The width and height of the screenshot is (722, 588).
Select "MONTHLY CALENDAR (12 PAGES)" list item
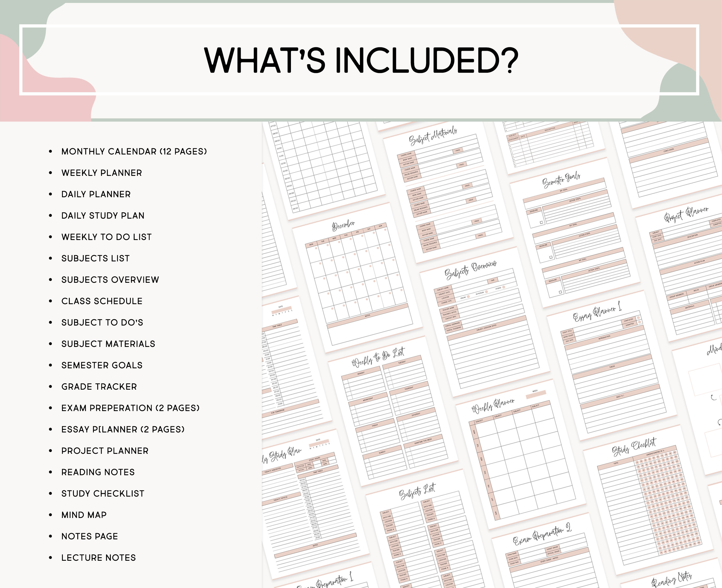click(134, 151)
